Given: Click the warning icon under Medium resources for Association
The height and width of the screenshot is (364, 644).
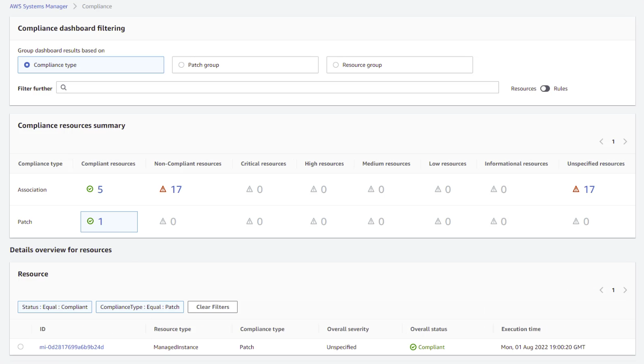Looking at the screenshot, I should [370, 189].
